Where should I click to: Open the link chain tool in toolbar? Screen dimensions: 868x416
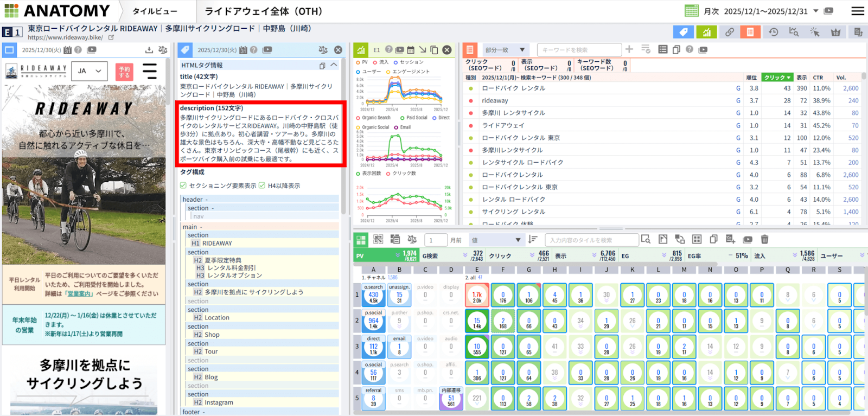[730, 32]
